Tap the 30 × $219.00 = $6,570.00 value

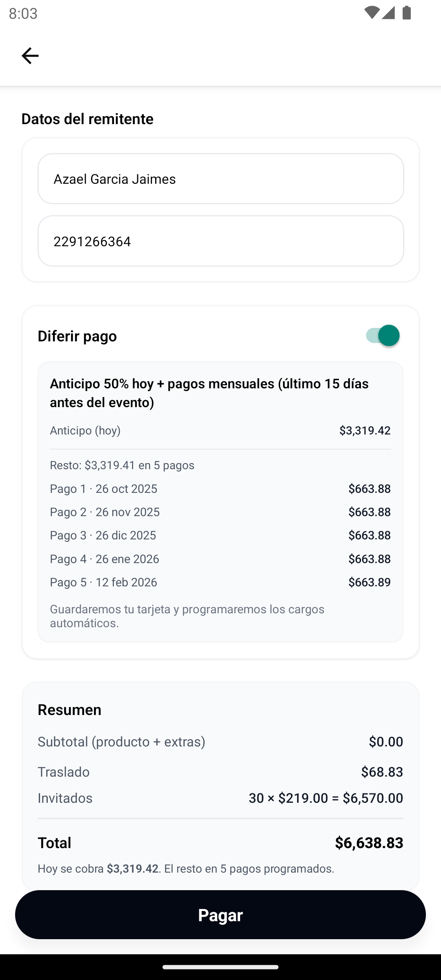click(x=326, y=798)
